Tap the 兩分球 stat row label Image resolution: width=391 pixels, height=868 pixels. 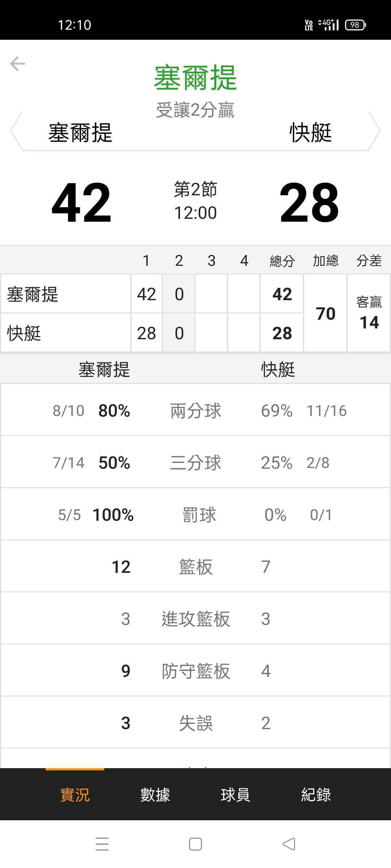[x=195, y=410]
